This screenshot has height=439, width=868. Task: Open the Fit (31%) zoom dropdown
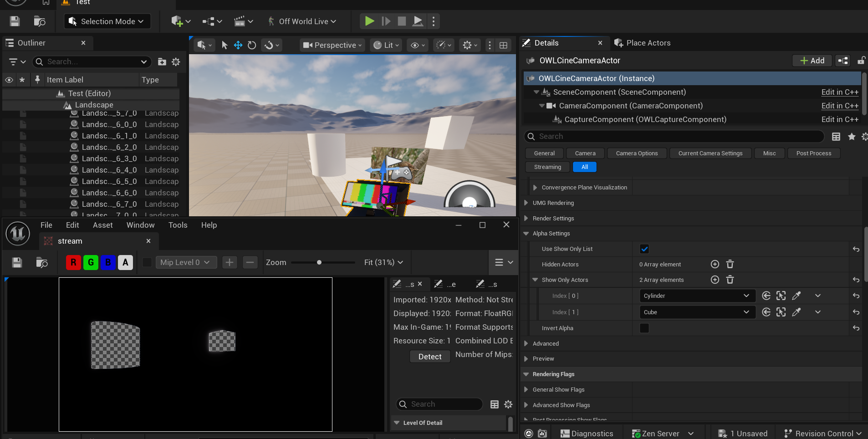click(x=383, y=262)
